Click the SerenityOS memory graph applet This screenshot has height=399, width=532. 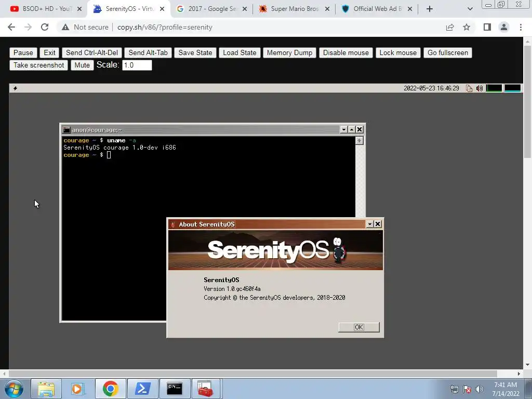click(513, 88)
